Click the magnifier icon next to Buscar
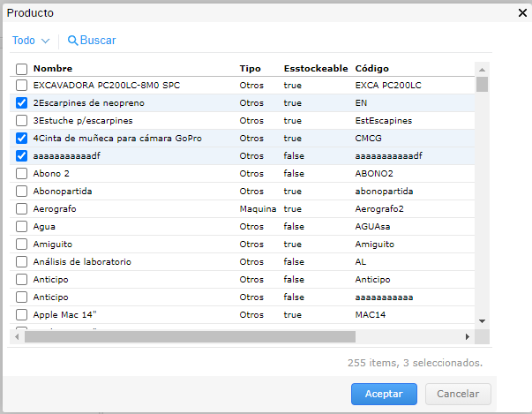532x414 pixels. point(72,41)
